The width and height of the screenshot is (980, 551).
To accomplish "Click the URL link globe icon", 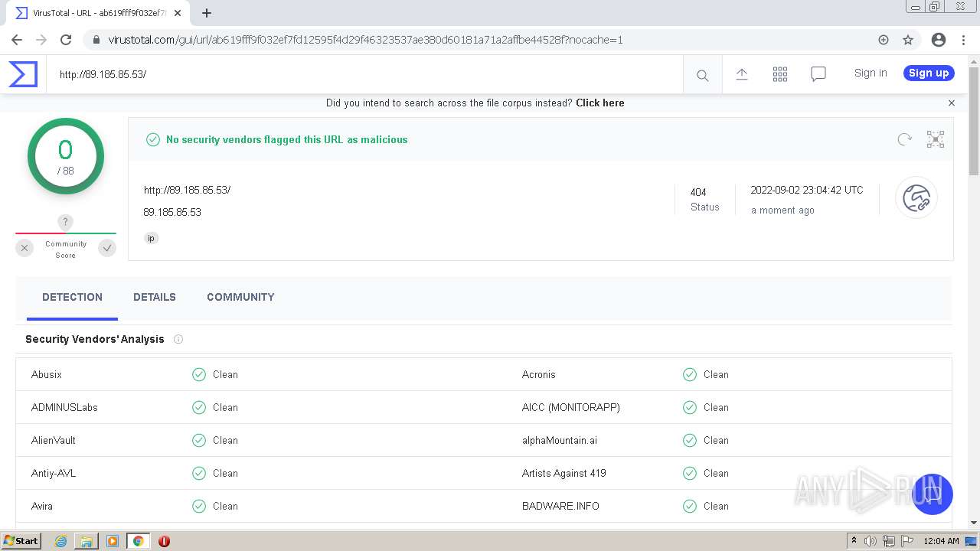I will pyautogui.click(x=916, y=197).
